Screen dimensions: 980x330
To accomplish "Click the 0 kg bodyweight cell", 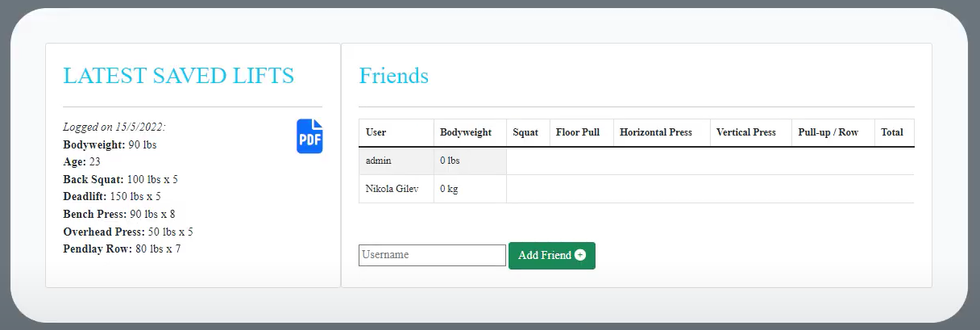I will [470, 189].
